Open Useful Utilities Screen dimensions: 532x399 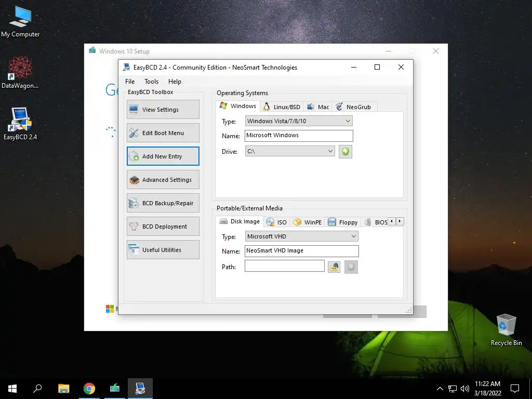(163, 250)
